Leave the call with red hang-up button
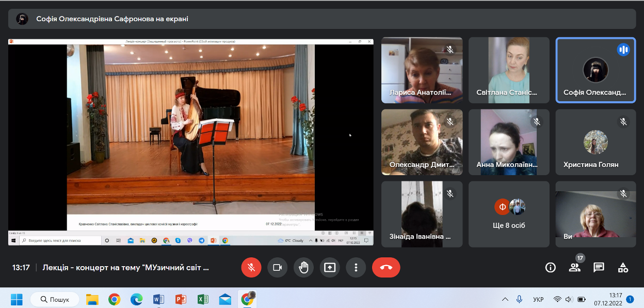The width and height of the screenshot is (644, 308). pos(385,267)
